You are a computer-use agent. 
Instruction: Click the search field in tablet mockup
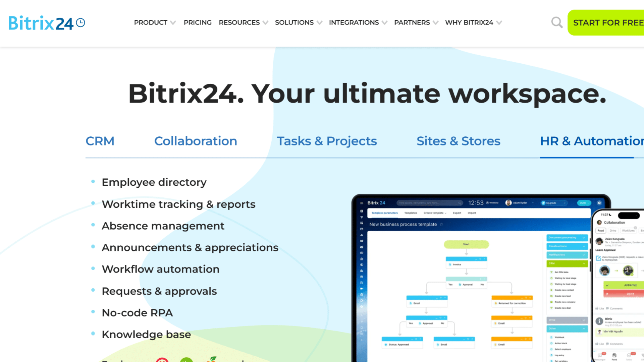[430, 203]
